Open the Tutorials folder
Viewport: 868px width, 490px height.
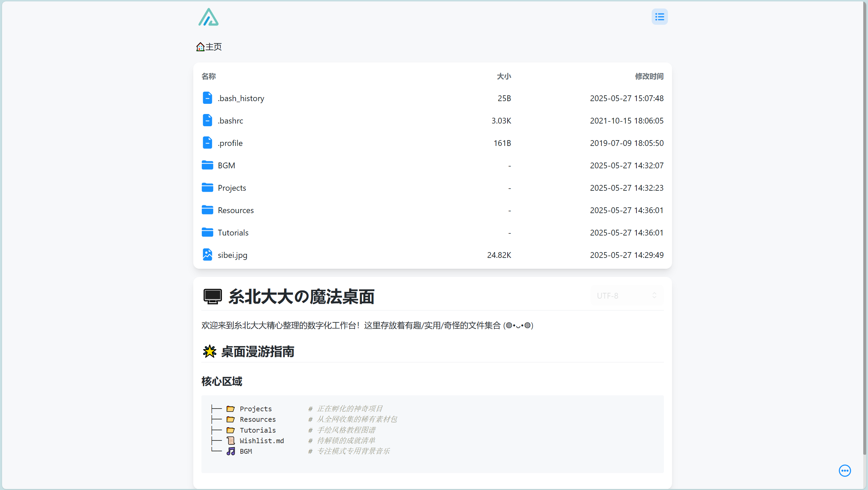pyautogui.click(x=233, y=232)
